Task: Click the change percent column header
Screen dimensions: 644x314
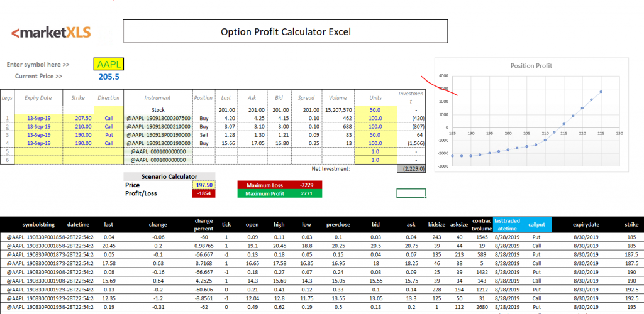Action: click(204, 225)
